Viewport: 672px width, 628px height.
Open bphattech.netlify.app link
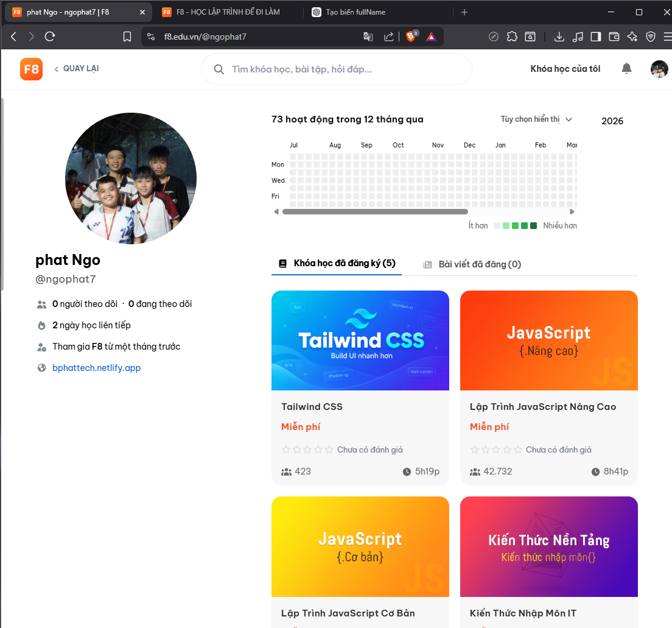click(96, 368)
